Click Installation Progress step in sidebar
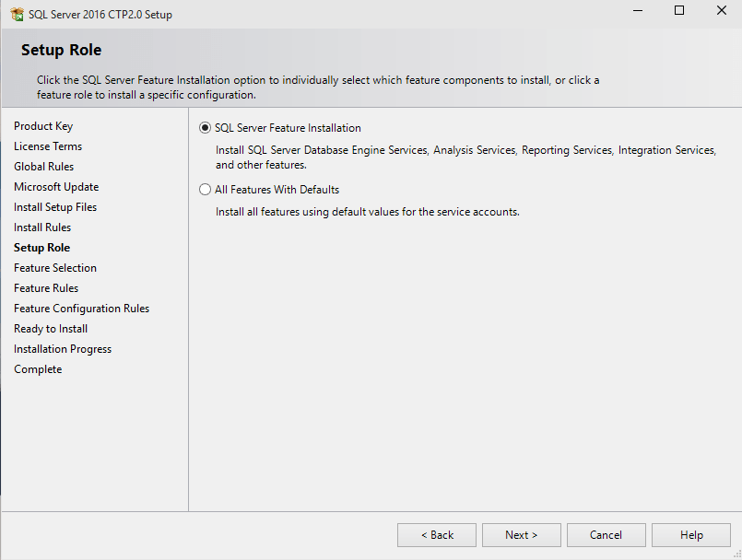742x560 pixels. point(63,349)
